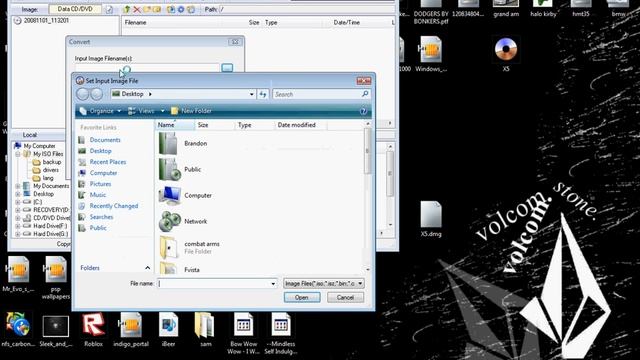Click the red X delete toolbar icon
The height and width of the screenshot is (360, 640).
coord(137,9)
